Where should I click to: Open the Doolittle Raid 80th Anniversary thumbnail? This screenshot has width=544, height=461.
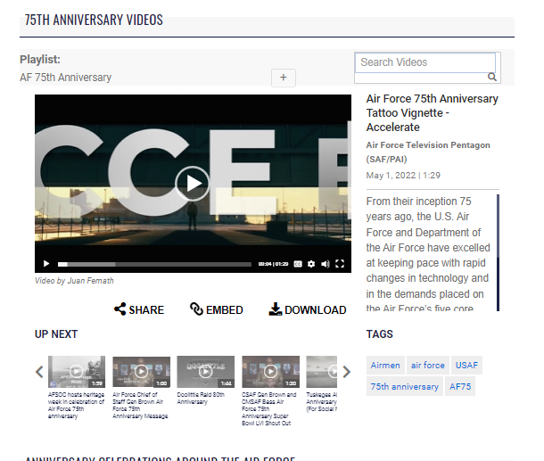(205, 372)
